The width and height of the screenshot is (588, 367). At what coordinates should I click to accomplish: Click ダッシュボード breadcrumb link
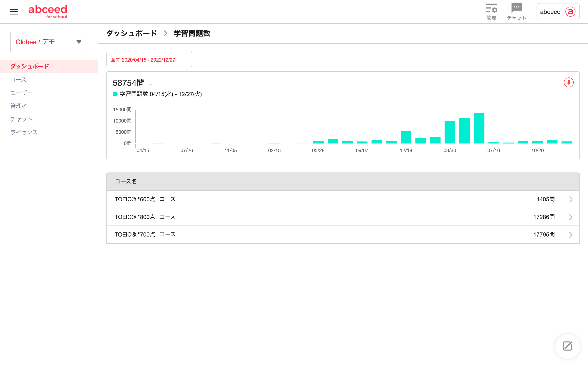point(132,33)
